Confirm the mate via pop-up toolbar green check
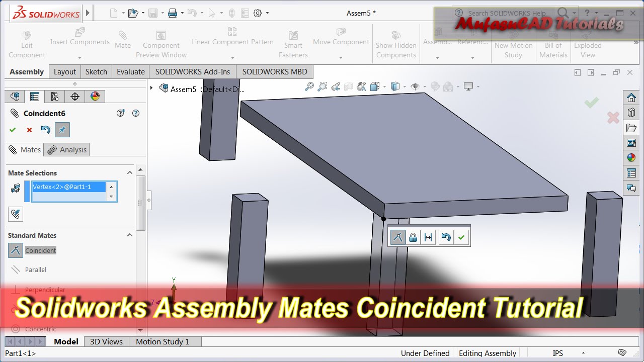Screen dimensions: 644x362 (461, 237)
